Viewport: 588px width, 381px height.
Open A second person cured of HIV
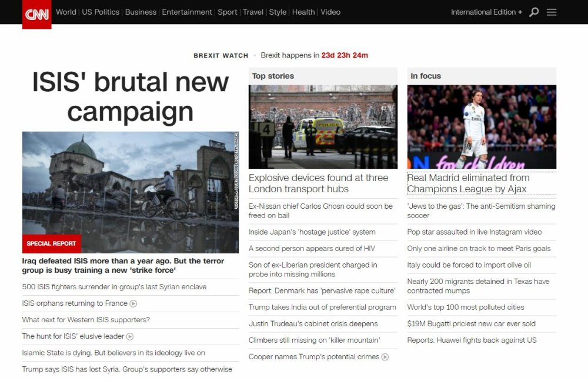point(312,249)
